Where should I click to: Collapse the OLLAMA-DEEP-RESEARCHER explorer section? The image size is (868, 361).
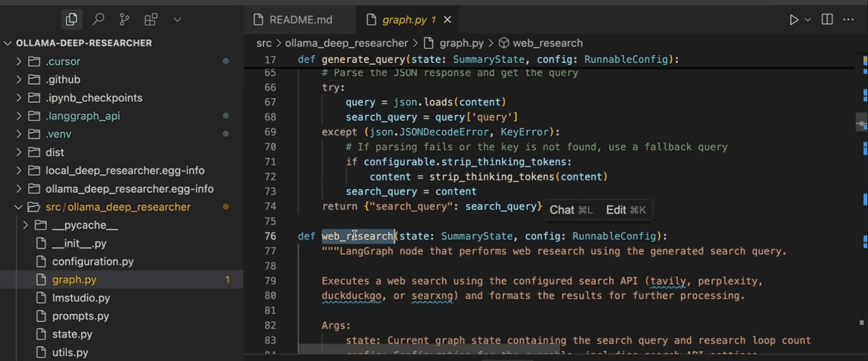[83, 43]
